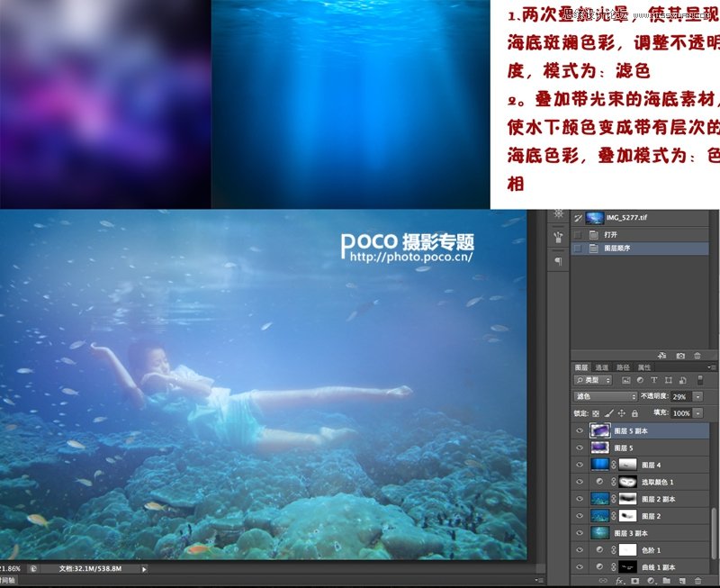Expand the 类型 layer filter dropdown
Image resolution: width=720 pixels, height=588 pixels.
594,381
